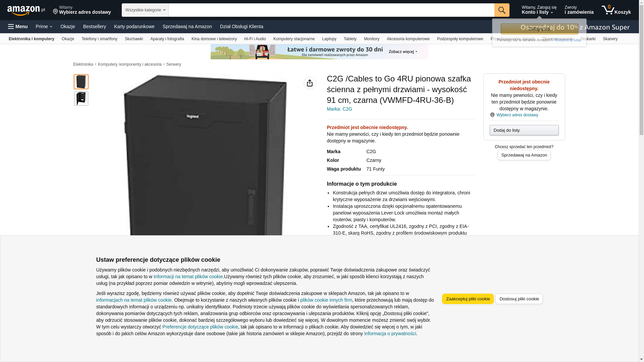This screenshot has width=644, height=362.
Task: Click the location pin Wybierz adres dostawy in header
Action: (82, 10)
